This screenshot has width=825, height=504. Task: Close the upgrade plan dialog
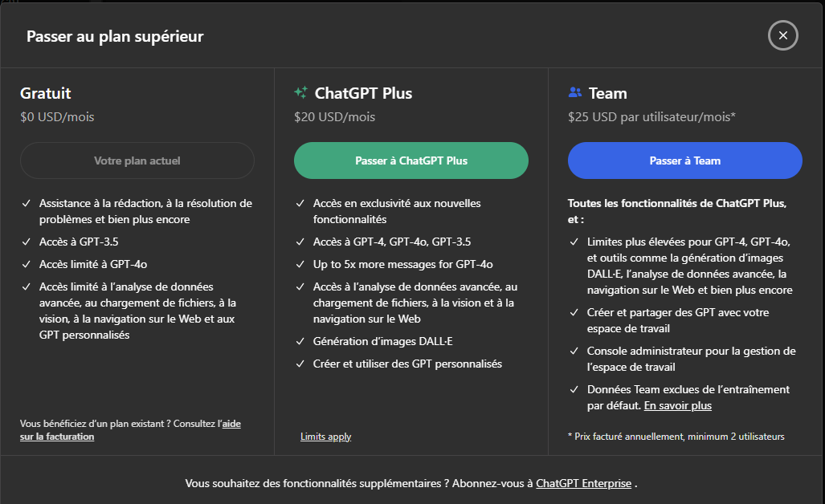(x=782, y=35)
